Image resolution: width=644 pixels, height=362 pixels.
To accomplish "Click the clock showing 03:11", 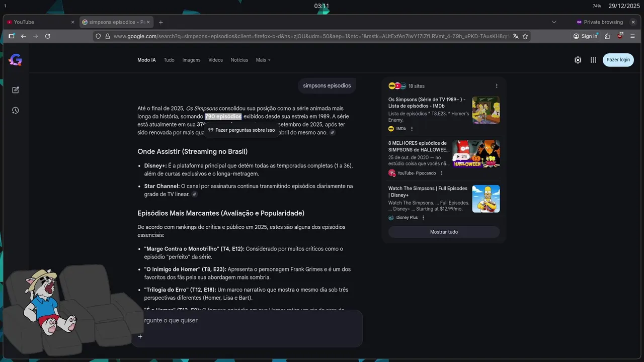I will tap(321, 6).
